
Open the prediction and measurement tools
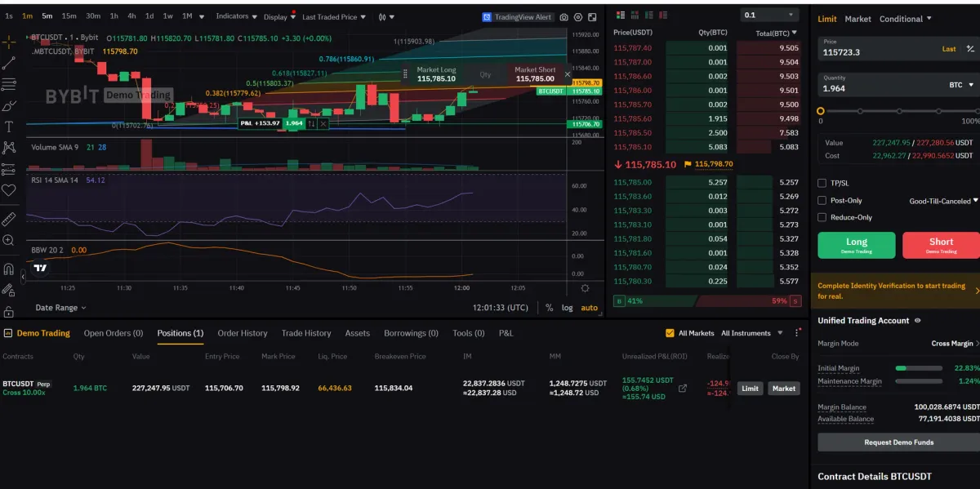[x=9, y=169]
